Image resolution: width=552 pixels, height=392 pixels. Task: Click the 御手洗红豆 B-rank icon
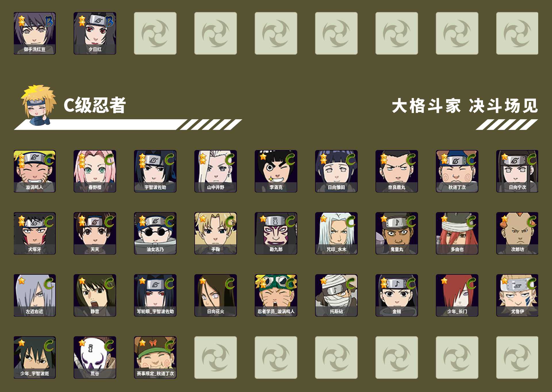[x=34, y=33]
